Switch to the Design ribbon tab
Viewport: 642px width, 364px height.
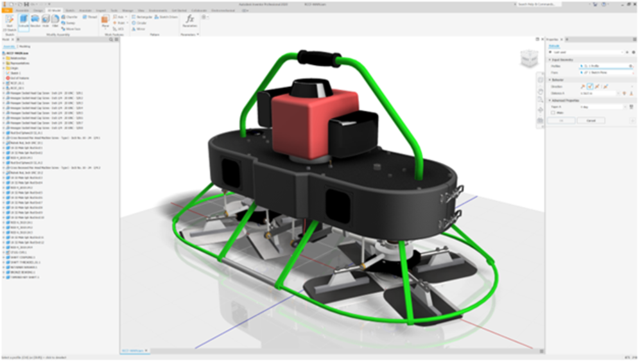click(x=38, y=10)
